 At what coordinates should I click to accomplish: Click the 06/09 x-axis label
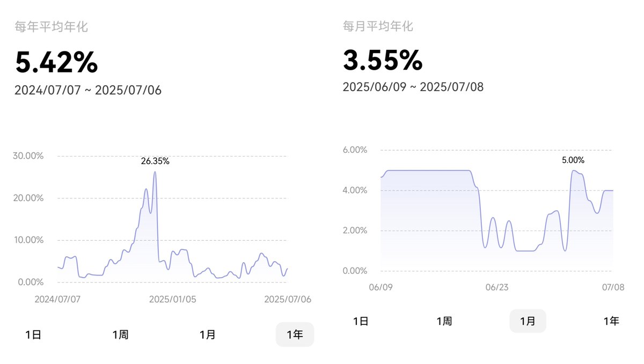pyautogui.click(x=381, y=288)
